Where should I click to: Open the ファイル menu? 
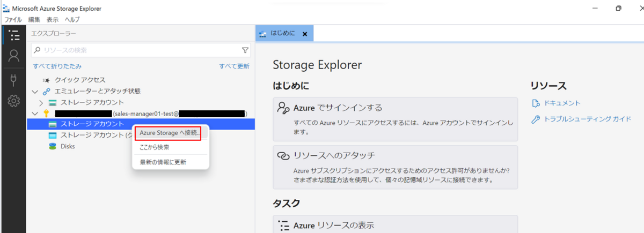click(13, 20)
